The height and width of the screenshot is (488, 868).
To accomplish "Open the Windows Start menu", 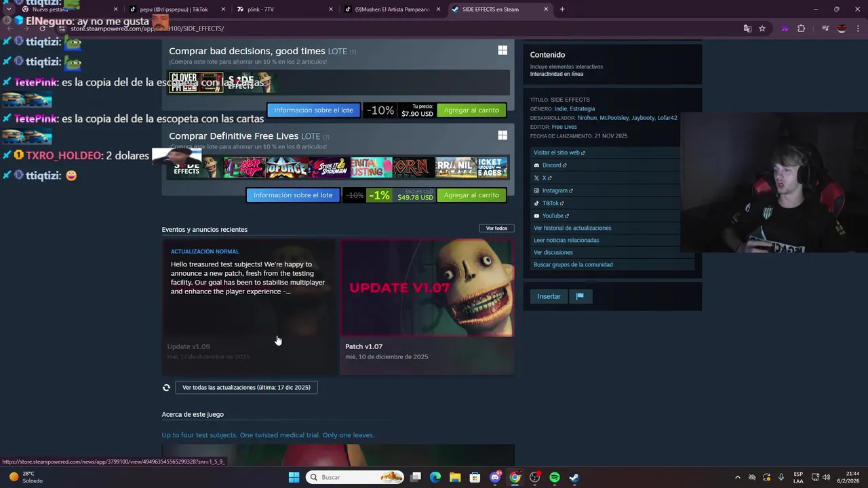I will click(294, 477).
